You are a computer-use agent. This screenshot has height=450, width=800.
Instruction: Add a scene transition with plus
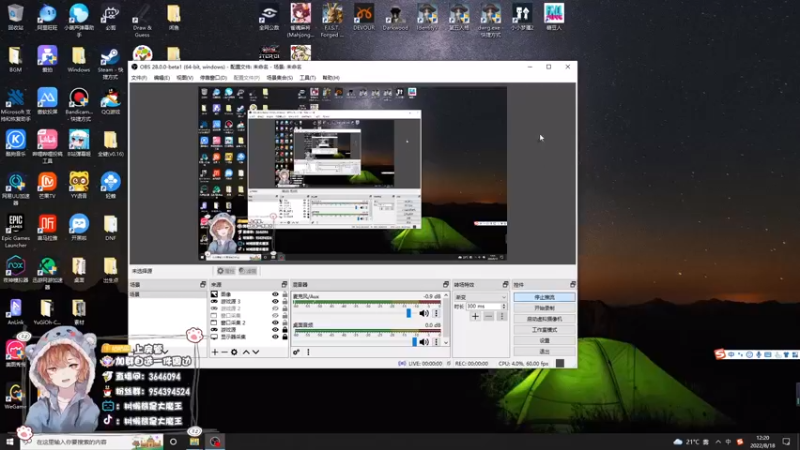475,316
